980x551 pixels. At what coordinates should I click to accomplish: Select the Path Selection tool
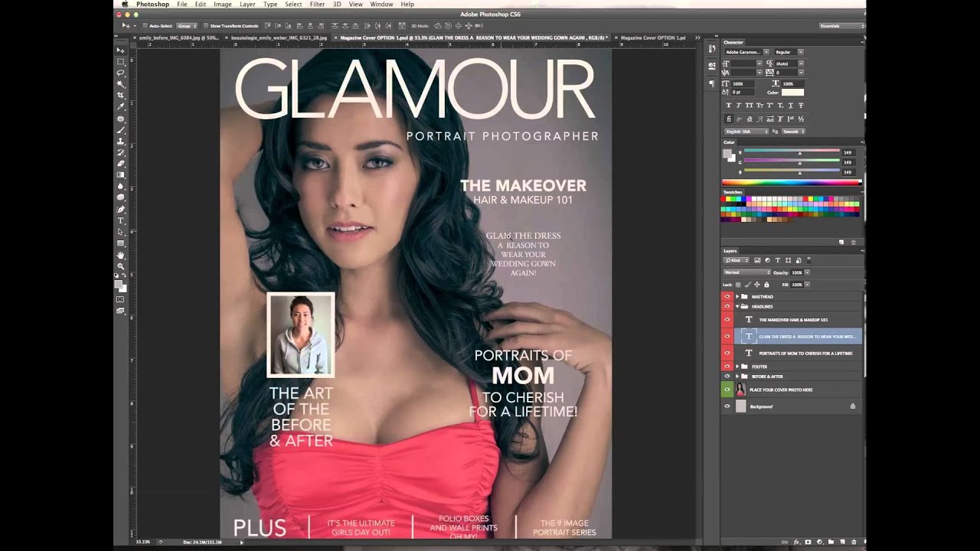(121, 232)
